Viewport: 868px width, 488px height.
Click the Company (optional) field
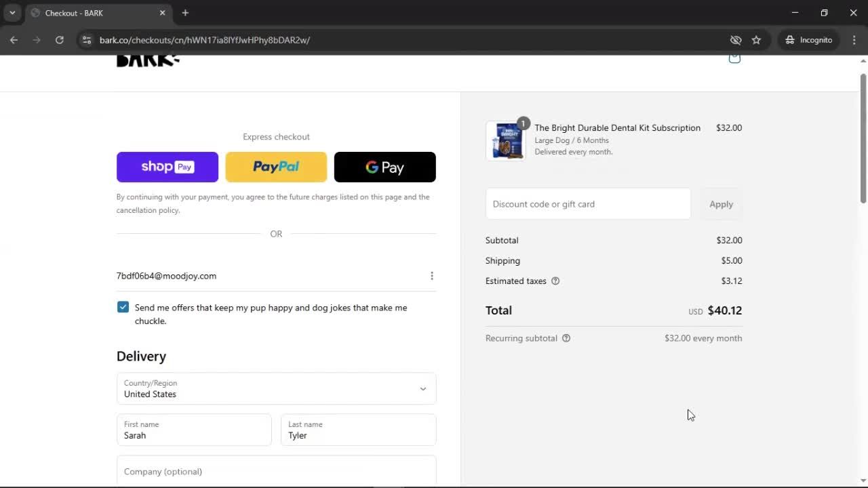[277, 471]
